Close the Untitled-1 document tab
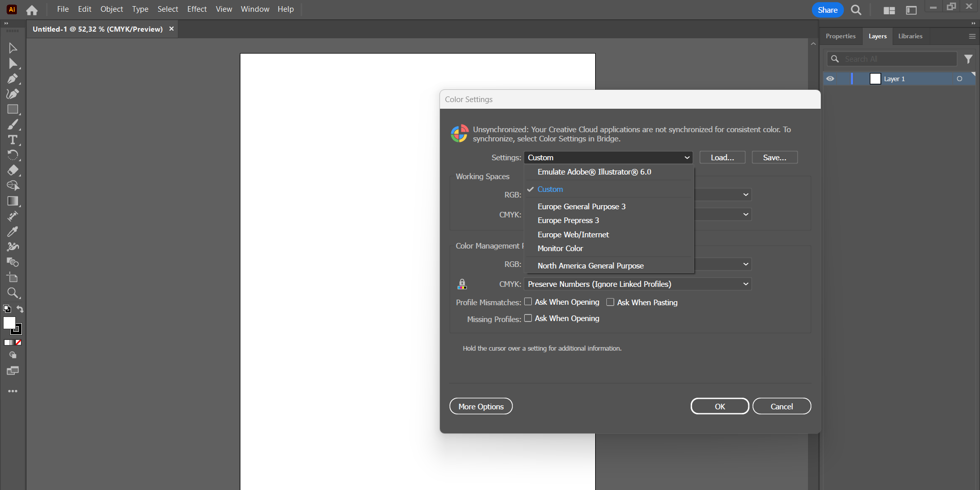Image resolution: width=980 pixels, height=490 pixels. 171,29
